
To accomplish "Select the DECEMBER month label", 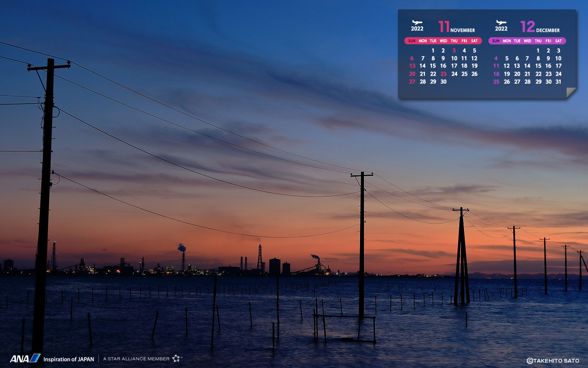I will pos(548,30).
